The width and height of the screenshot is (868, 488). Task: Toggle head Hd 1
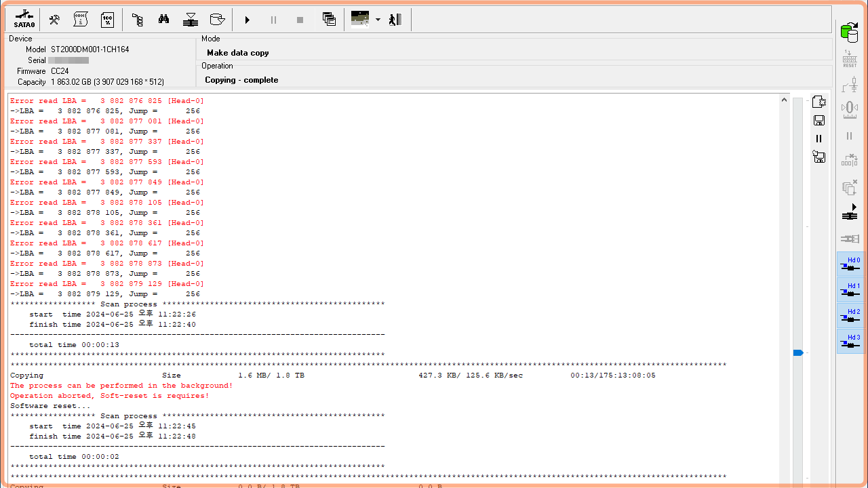pos(850,290)
